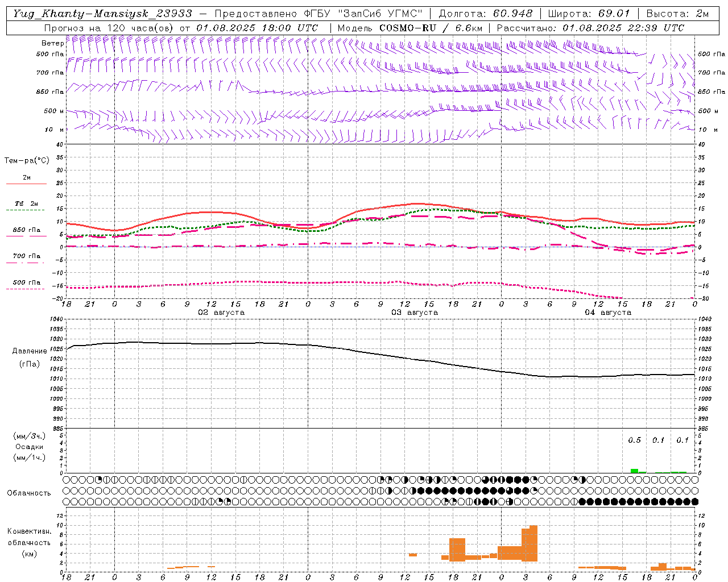Click the solid line sample under 2м legend
The height and width of the screenshot is (582, 728).
click(x=26, y=184)
